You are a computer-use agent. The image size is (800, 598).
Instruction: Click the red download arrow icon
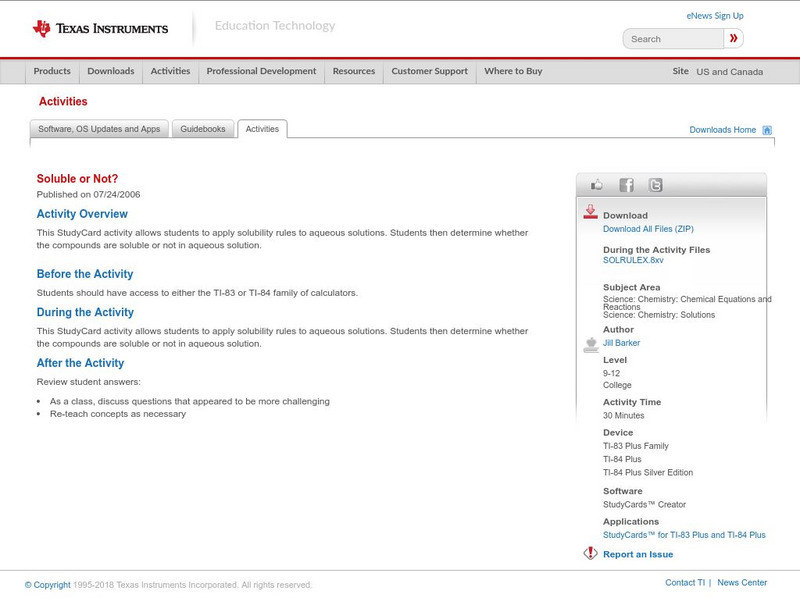(x=590, y=211)
